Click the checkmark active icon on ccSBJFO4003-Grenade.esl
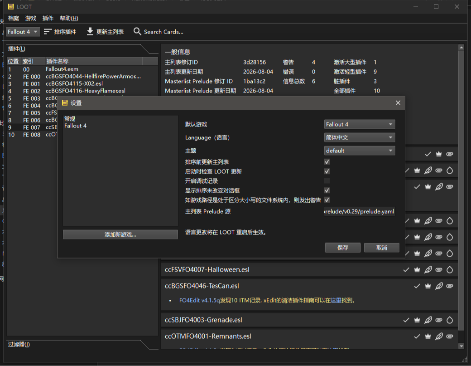The height and width of the screenshot is (366, 471). click(406, 320)
